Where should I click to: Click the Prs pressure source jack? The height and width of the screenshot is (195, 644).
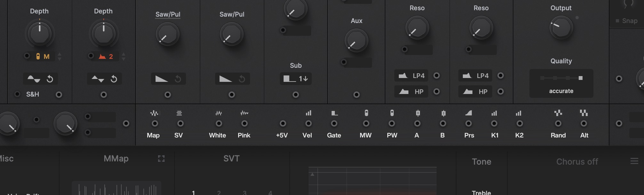point(469,123)
